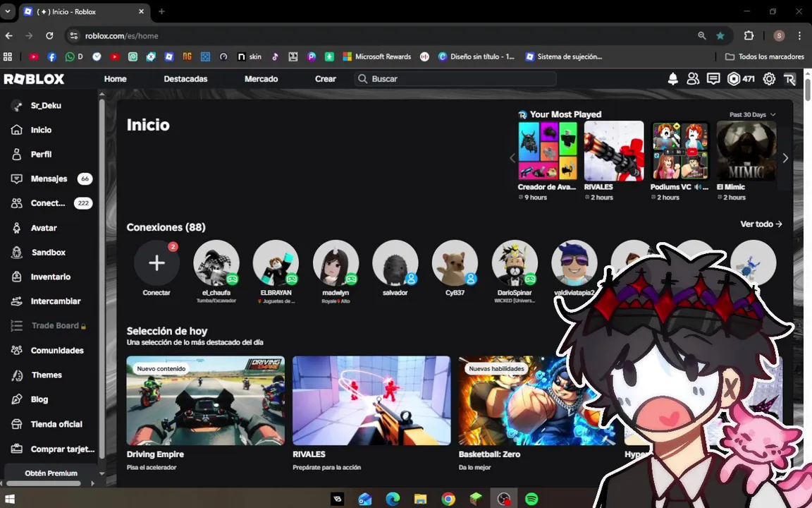This screenshot has width=812, height=508.
Task: Open Creador de Avatar most played thumbnail
Action: coord(548,151)
